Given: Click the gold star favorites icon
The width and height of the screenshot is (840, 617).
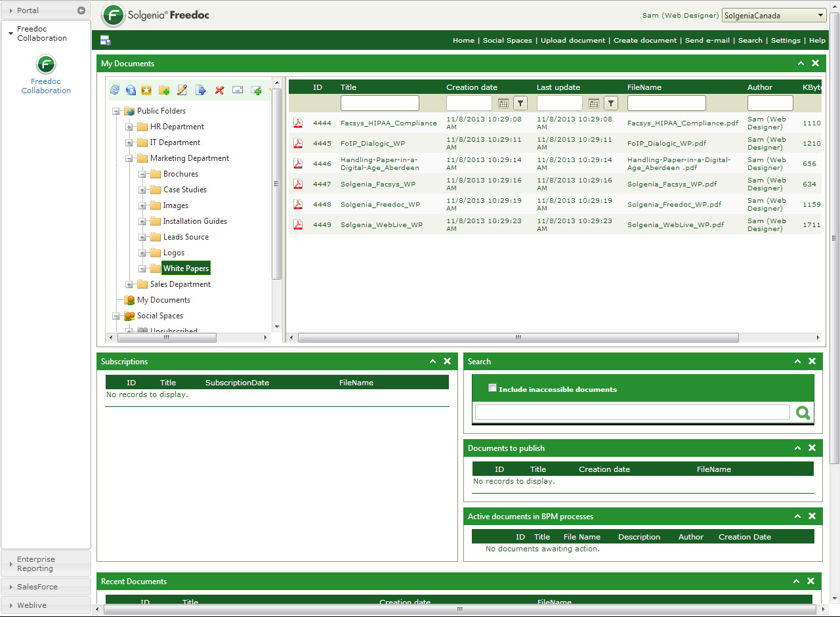Looking at the screenshot, I should click(146, 90).
